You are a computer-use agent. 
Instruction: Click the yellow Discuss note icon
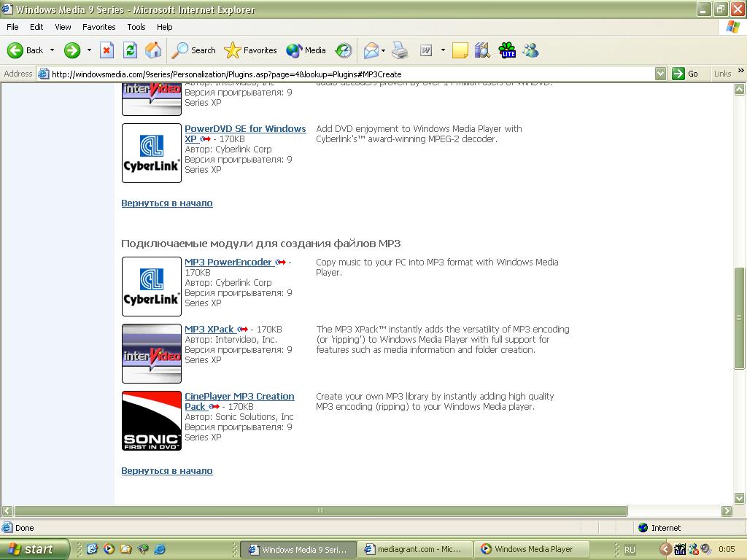460,50
